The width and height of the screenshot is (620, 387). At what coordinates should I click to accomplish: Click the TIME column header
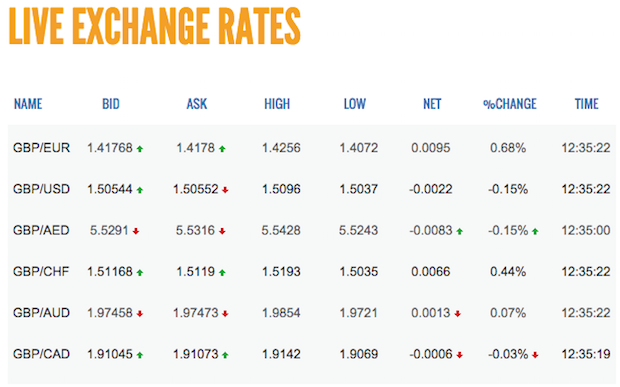pyautogui.click(x=586, y=104)
